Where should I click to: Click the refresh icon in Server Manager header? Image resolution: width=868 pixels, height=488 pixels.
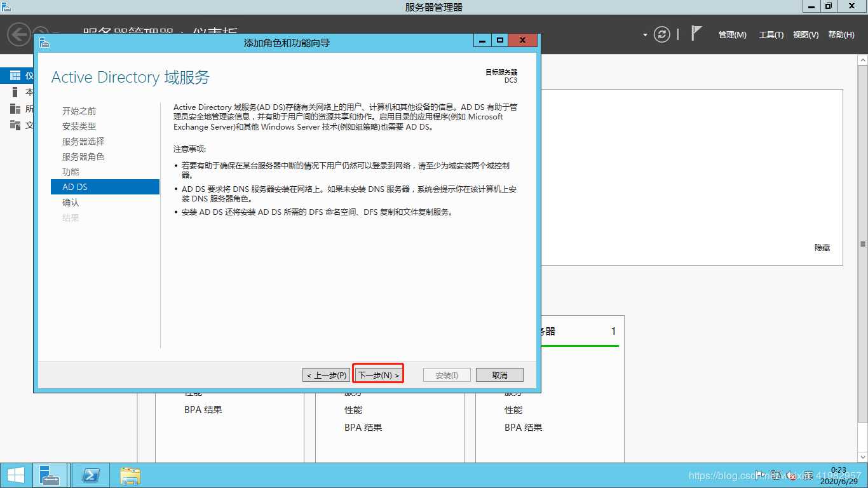click(662, 34)
